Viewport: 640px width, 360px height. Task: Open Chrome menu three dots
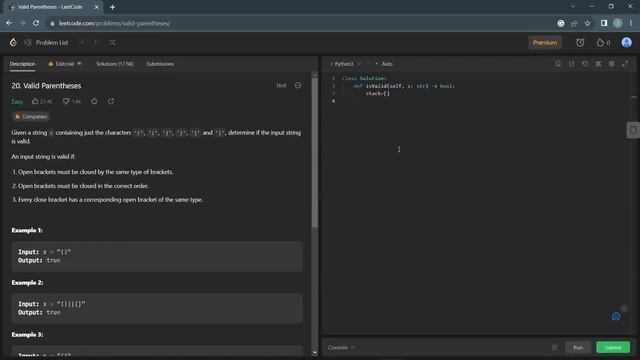[x=631, y=23]
